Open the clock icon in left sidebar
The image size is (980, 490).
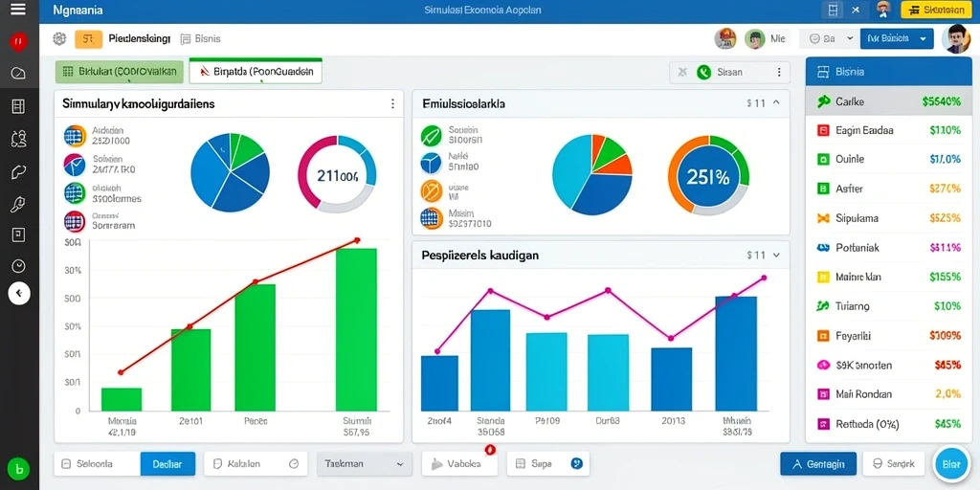pos(19,266)
